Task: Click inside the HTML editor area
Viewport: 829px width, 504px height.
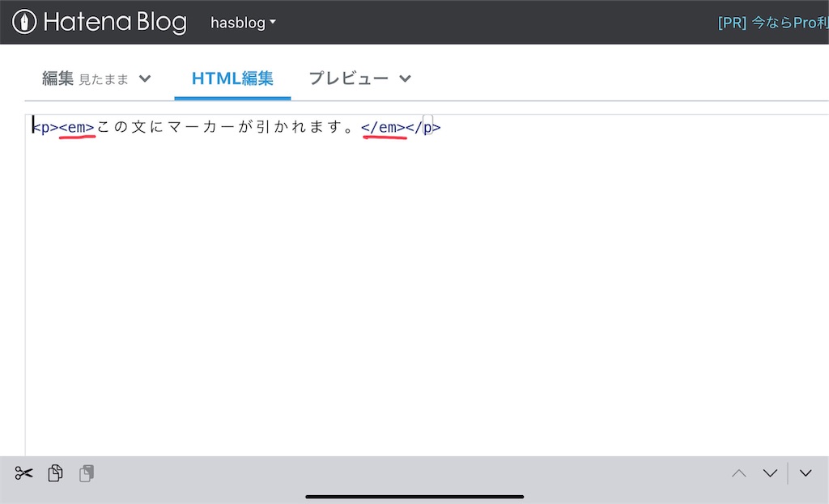Action: click(x=324, y=243)
